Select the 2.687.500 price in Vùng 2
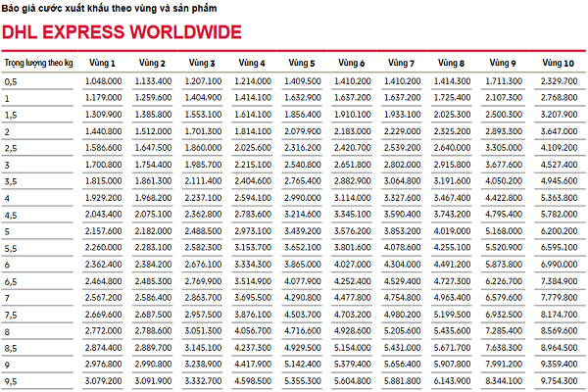 [152, 314]
